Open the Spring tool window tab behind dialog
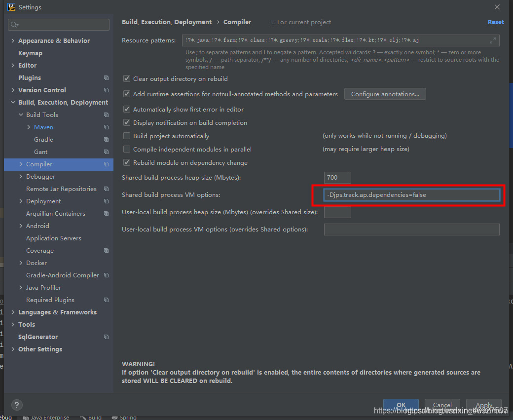513x420 pixels. pyautogui.click(x=124, y=418)
